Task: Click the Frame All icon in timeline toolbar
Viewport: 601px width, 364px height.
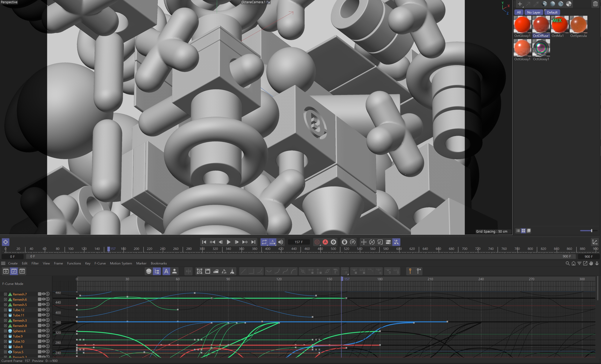Action: click(199, 271)
